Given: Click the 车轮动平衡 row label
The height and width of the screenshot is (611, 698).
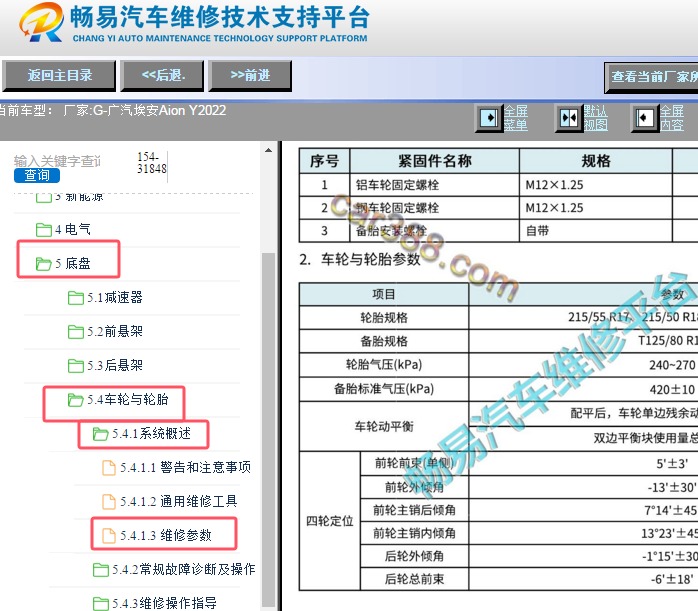Looking at the screenshot, I should (384, 426).
